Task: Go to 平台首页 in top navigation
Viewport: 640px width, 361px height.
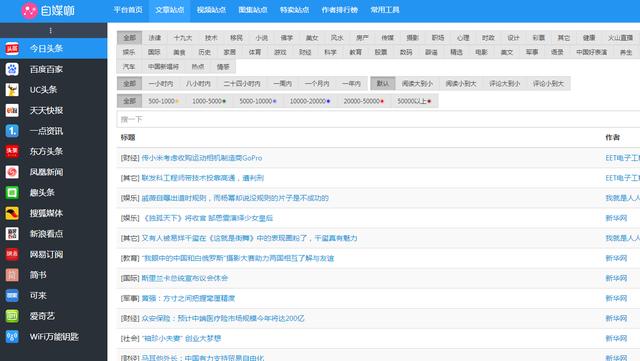Action: [x=128, y=10]
